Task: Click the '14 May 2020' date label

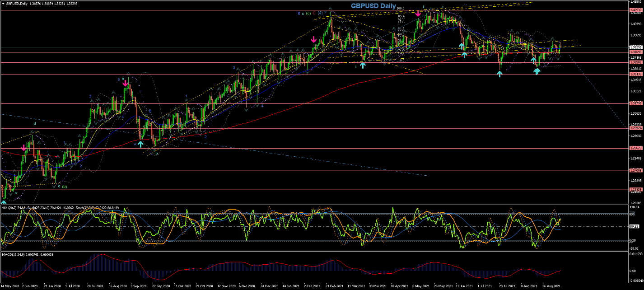Action: pyautogui.click(x=9, y=286)
